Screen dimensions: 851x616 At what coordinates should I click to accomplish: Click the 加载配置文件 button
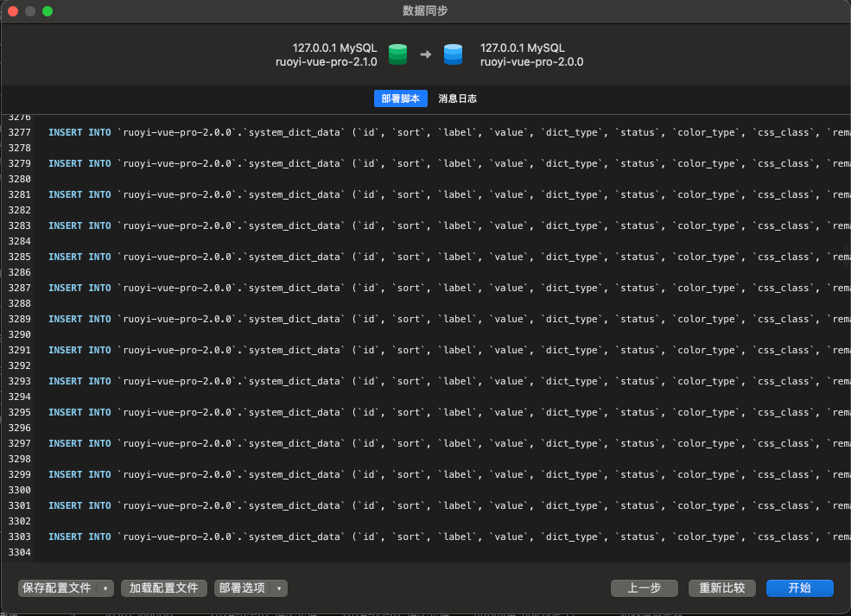pos(164,588)
